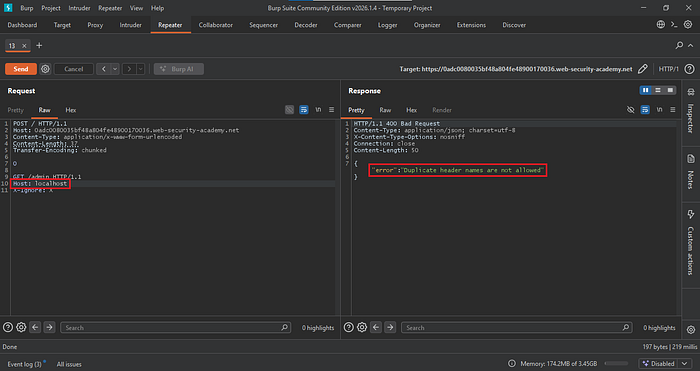The image size is (700, 371).
Task: Select the Request Pretty view tab
Action: (x=16, y=110)
